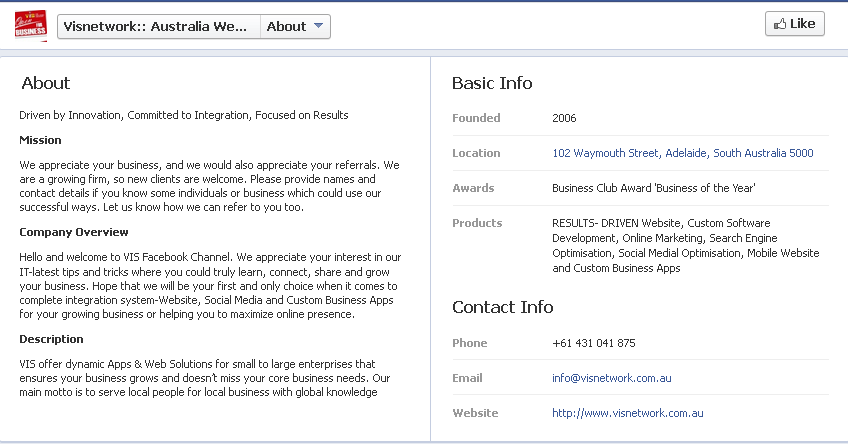Click the Driven by Innovation tagline
The image size is (848, 444).
184,115
